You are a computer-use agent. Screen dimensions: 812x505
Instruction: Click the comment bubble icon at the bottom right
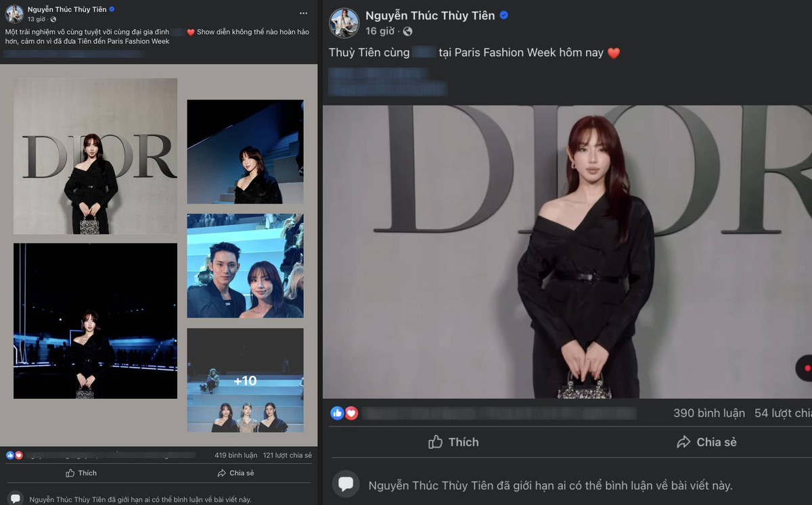[x=347, y=483]
